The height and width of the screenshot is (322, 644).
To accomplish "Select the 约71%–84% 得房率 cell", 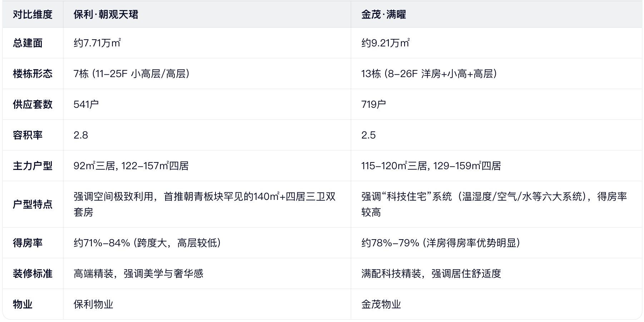I will [147, 243].
